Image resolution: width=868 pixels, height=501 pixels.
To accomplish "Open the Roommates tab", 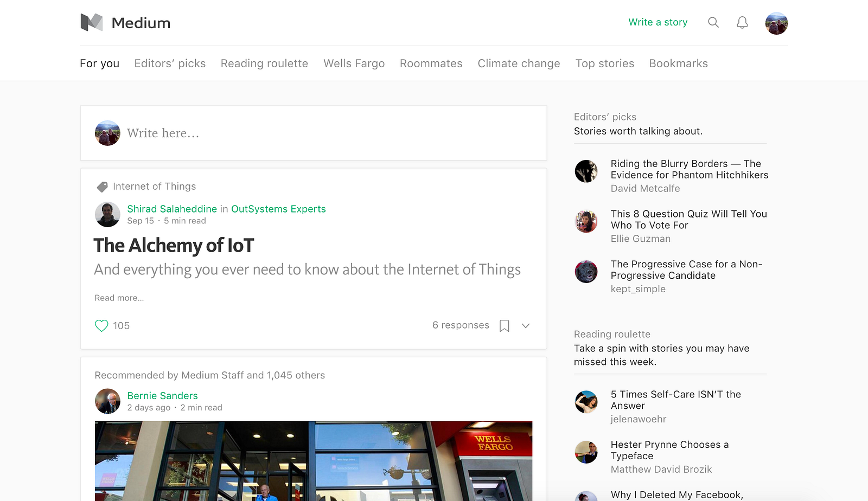I will click(431, 63).
